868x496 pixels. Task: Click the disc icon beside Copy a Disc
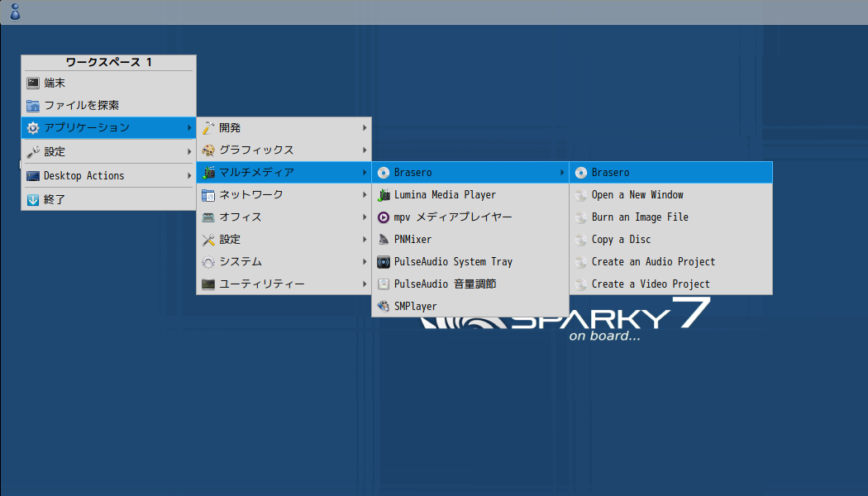click(580, 240)
